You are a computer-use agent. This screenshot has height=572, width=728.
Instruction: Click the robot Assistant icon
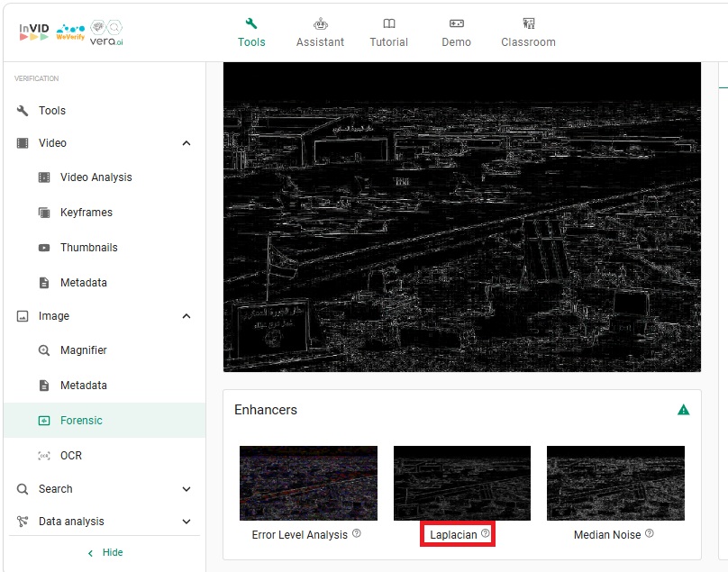(x=321, y=23)
